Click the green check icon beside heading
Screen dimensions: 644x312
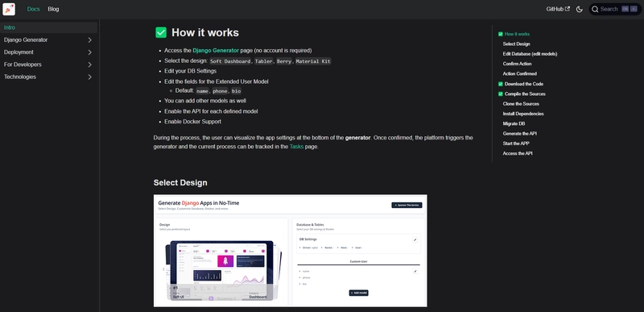click(161, 32)
